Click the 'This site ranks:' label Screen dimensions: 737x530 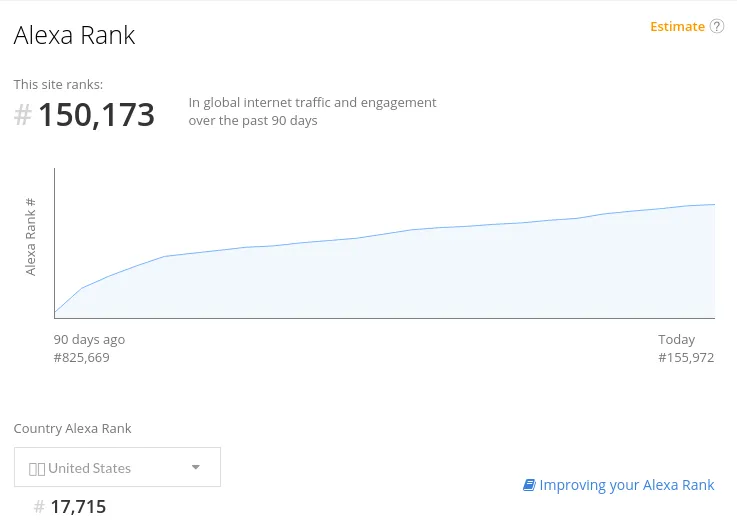58,85
